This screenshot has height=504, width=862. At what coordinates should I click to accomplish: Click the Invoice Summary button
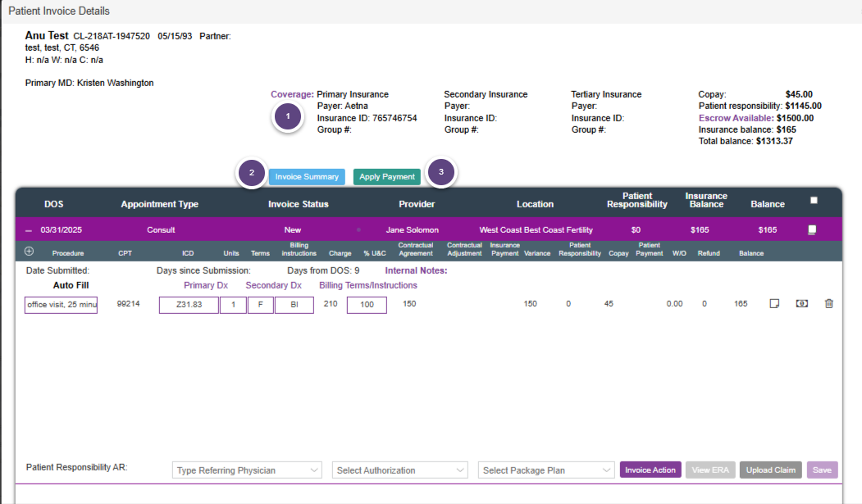[x=307, y=177]
